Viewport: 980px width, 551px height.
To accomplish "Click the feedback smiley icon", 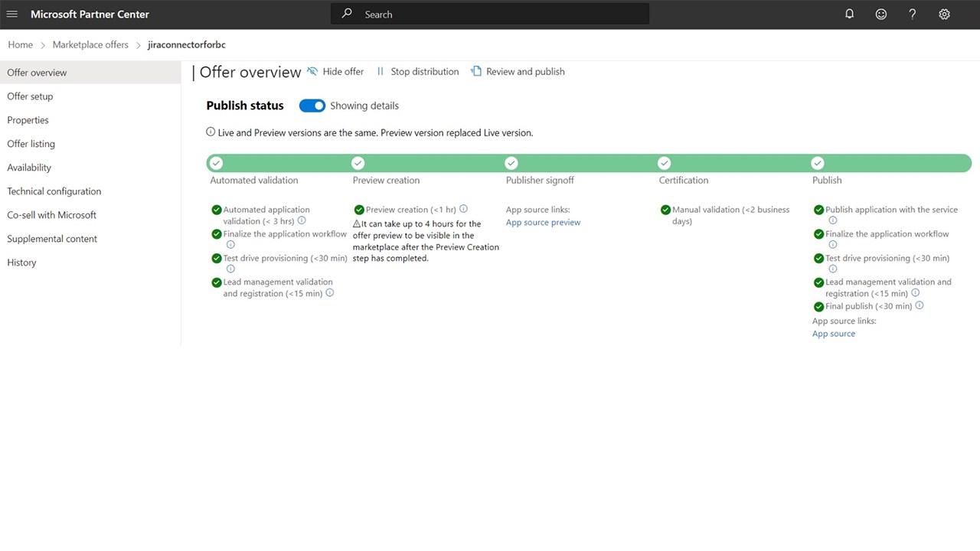I will (x=881, y=15).
